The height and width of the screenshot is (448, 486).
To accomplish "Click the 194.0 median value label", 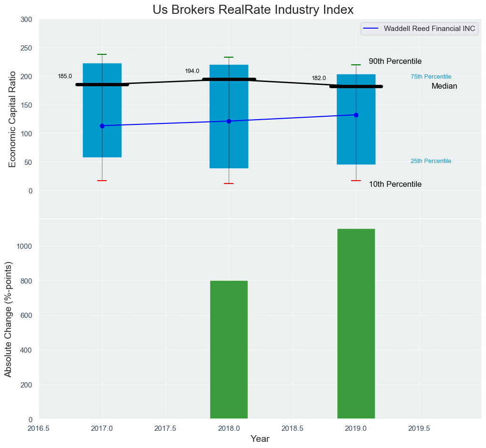I will click(x=192, y=71).
